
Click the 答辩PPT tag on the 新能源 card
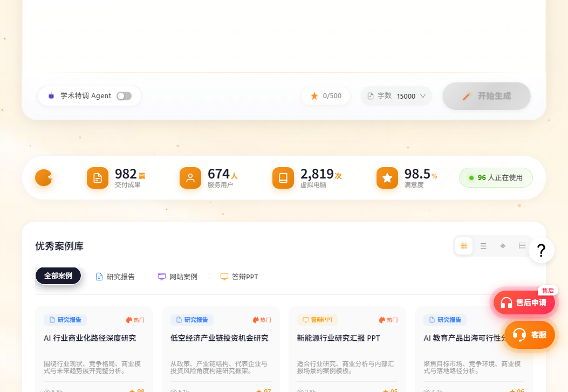(x=318, y=320)
